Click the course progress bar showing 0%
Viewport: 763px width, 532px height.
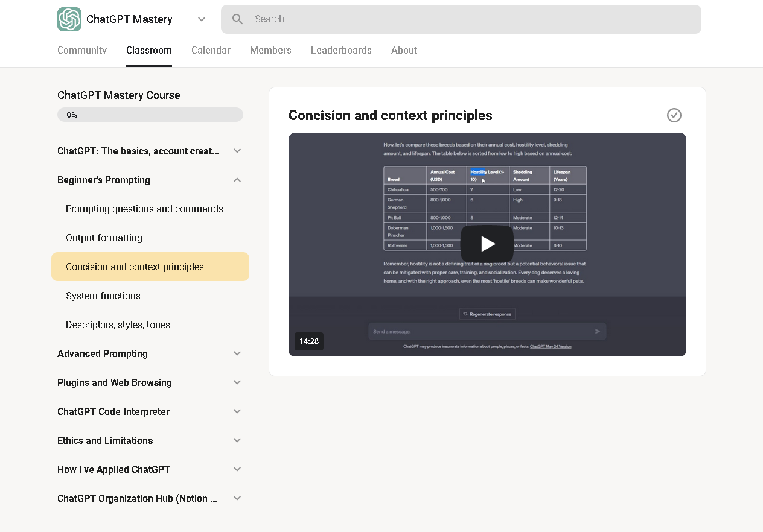click(150, 115)
